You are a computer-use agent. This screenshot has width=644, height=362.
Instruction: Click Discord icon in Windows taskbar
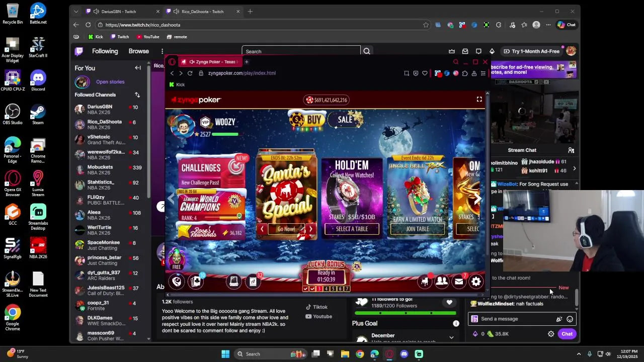click(404, 354)
